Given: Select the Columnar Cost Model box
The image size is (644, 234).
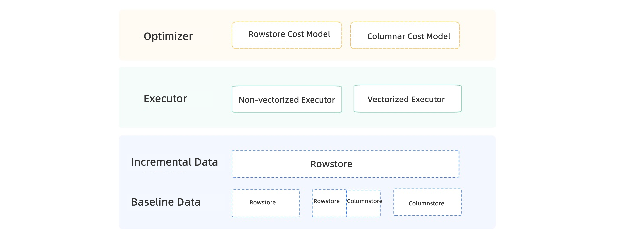Looking at the screenshot, I should 405,35.
